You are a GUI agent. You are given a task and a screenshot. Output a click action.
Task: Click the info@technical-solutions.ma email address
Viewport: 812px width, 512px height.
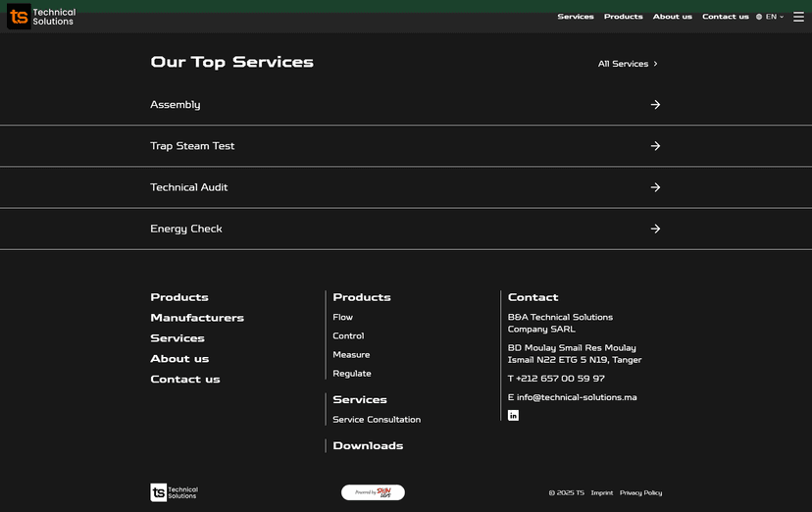577,397
